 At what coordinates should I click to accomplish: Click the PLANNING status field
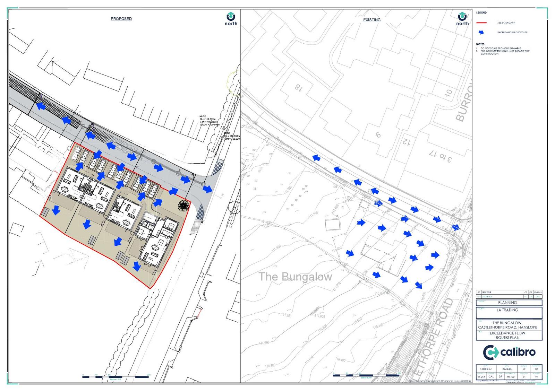point(507,303)
